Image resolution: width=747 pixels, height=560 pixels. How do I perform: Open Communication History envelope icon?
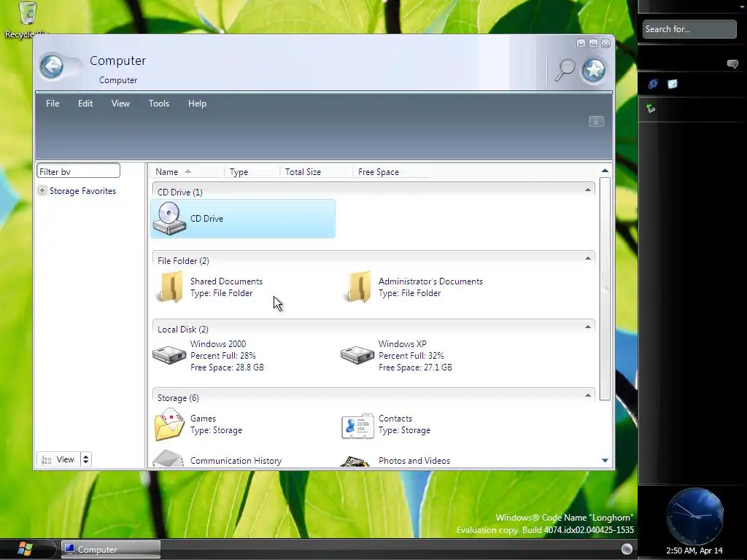(x=169, y=459)
